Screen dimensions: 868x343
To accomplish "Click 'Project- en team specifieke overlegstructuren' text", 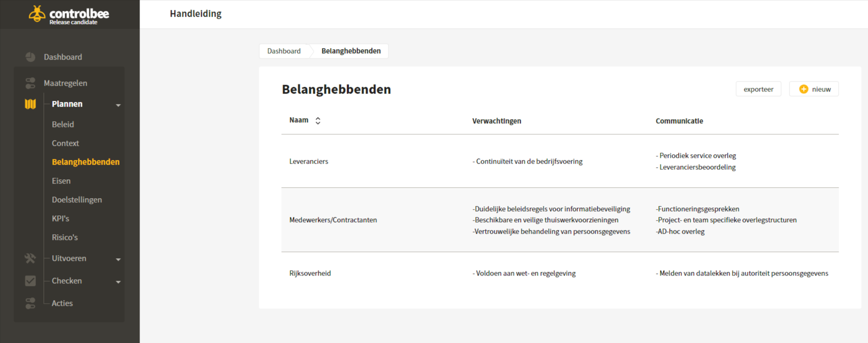I will (x=726, y=220).
